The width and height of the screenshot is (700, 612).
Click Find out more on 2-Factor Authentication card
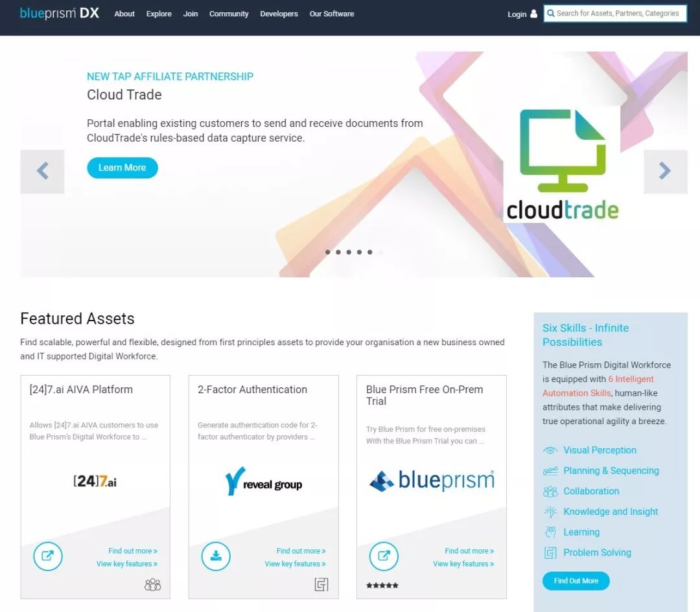coord(301,551)
